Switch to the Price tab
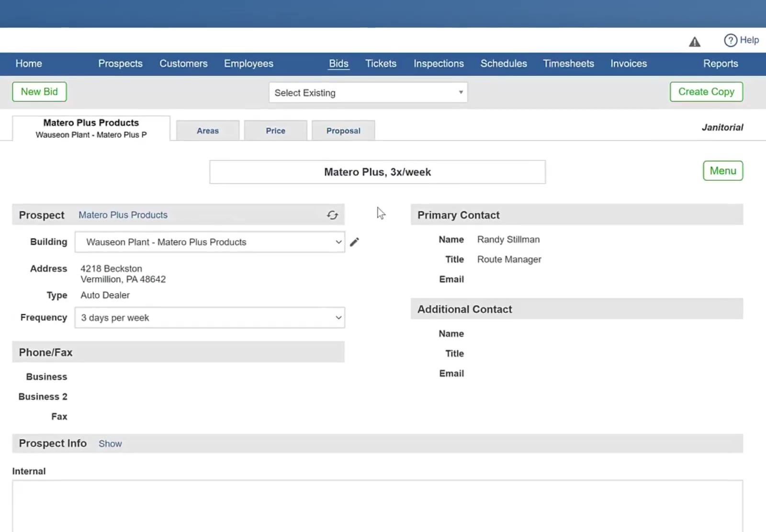Image resolution: width=766 pixels, height=532 pixels. (275, 131)
